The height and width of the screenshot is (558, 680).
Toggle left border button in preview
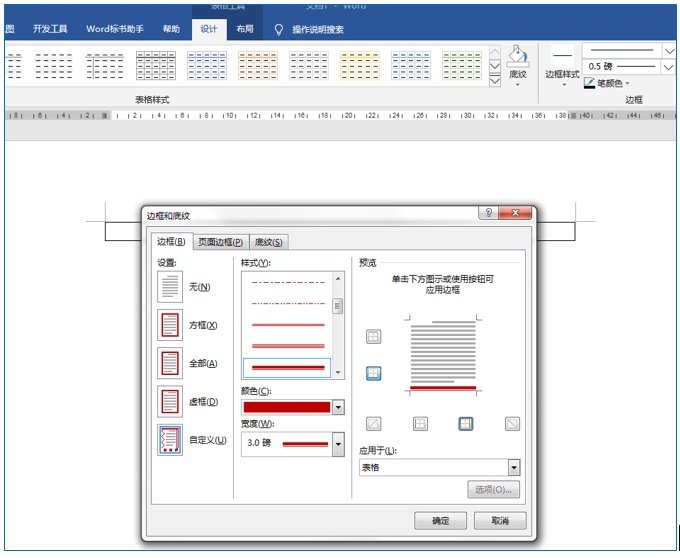point(420,424)
